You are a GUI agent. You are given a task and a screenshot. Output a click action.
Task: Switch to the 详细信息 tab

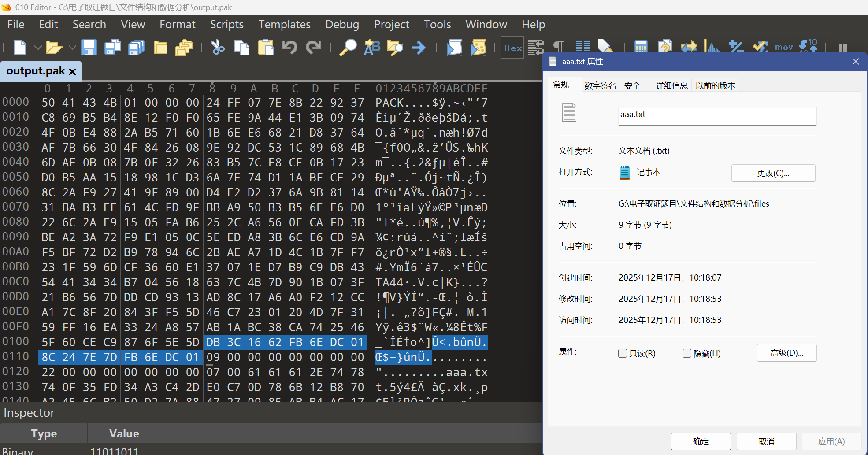(671, 85)
